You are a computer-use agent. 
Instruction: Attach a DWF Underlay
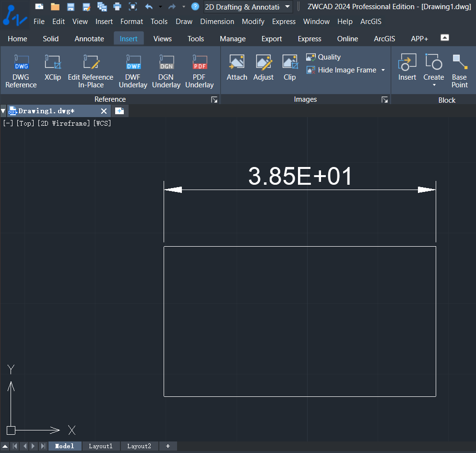click(133, 72)
